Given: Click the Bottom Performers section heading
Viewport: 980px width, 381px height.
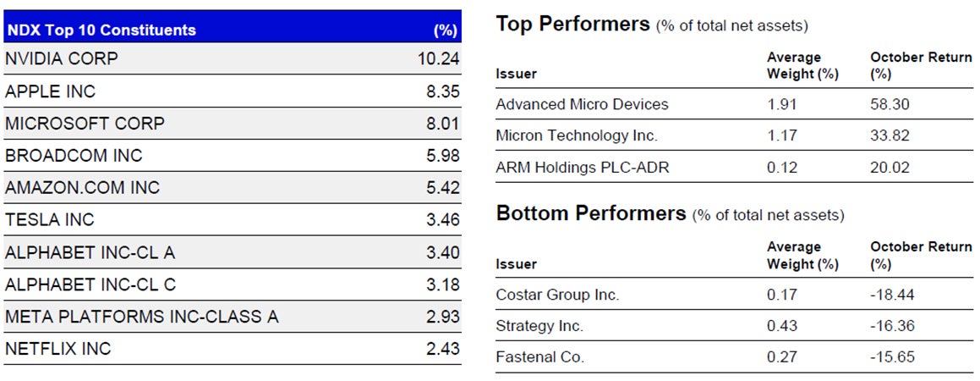Looking at the screenshot, I should point(591,213).
